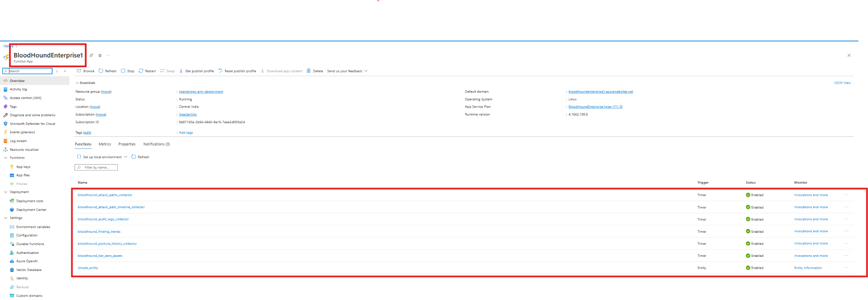Image resolution: width=868 pixels, height=300 pixels.
Task: Mark BloodHoundEnterprise1 as favorite with star icon
Action: tap(100, 55)
